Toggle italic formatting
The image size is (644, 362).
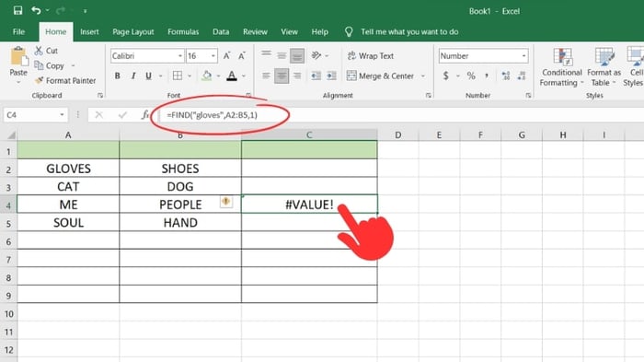coord(133,76)
